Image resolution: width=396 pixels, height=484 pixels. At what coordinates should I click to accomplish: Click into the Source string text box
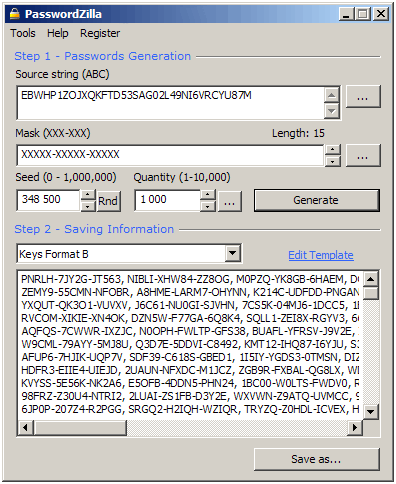pos(170,103)
